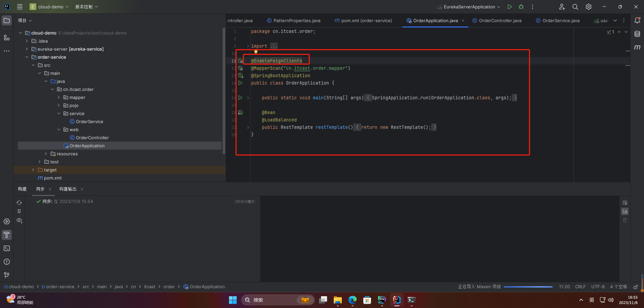This screenshot has width=644, height=308.
Task: Switch to PatternProperties.java tab
Action: click(293, 20)
